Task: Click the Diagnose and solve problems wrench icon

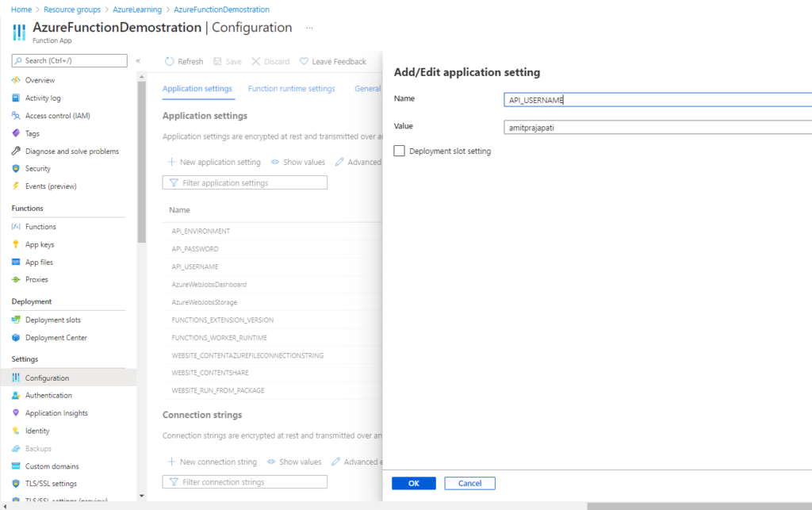Action: pos(16,151)
